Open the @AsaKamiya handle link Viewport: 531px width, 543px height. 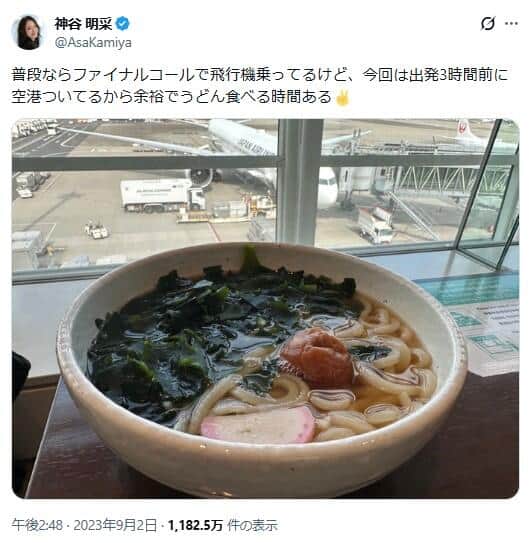point(93,43)
